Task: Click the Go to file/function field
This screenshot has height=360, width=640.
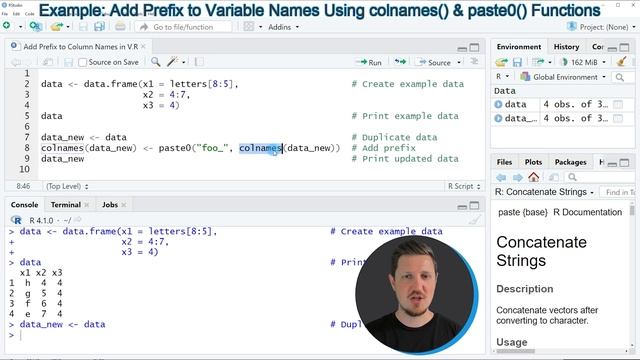Action: click(x=184, y=27)
